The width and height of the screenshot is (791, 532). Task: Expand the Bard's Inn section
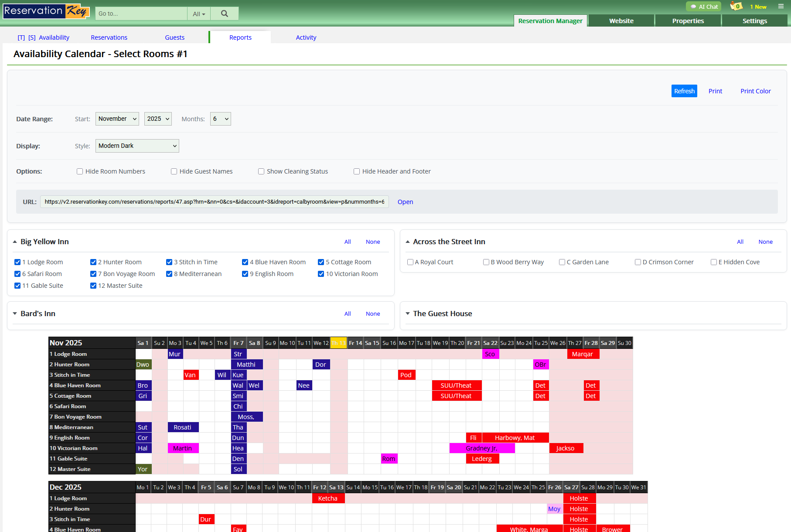(x=15, y=314)
